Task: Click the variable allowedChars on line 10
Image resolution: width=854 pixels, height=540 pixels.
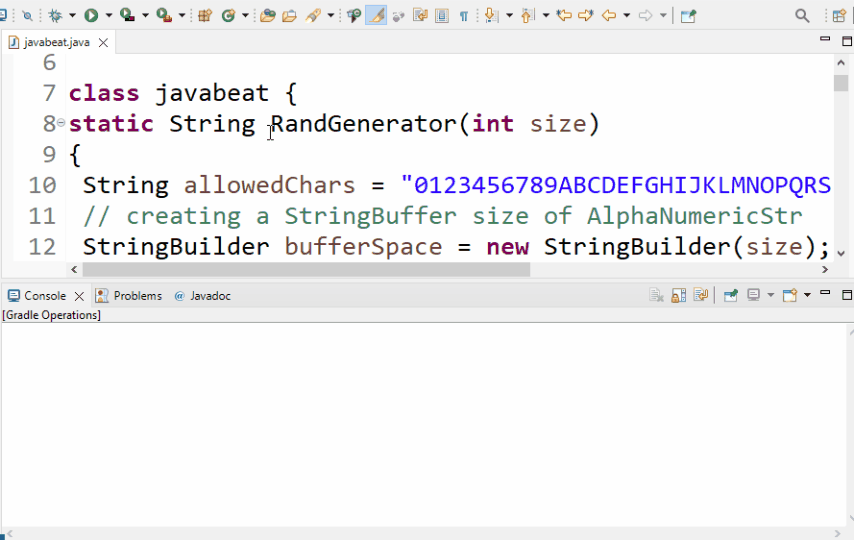Action: (270, 185)
